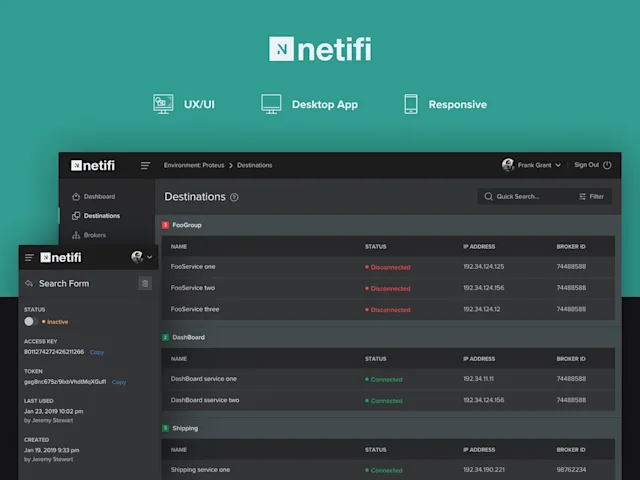Click the netifi logo in mobile panel
The width and height of the screenshot is (640, 480).
[60, 258]
